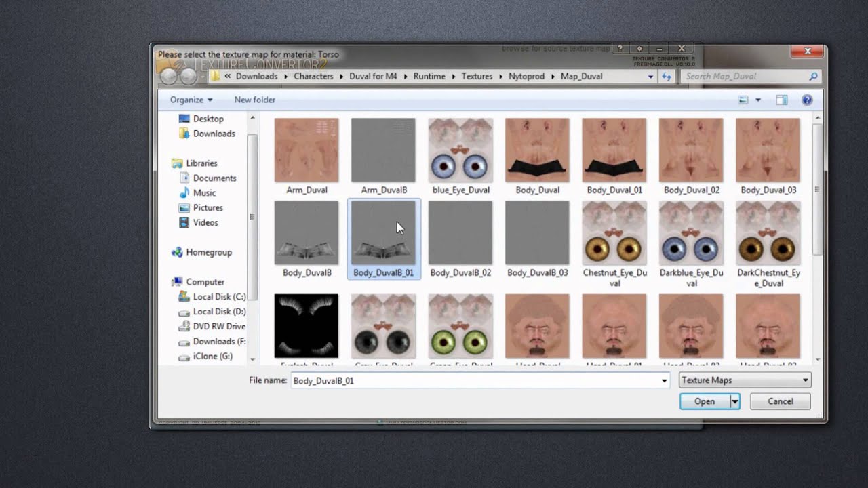Open the Documents library

pyautogui.click(x=207, y=178)
